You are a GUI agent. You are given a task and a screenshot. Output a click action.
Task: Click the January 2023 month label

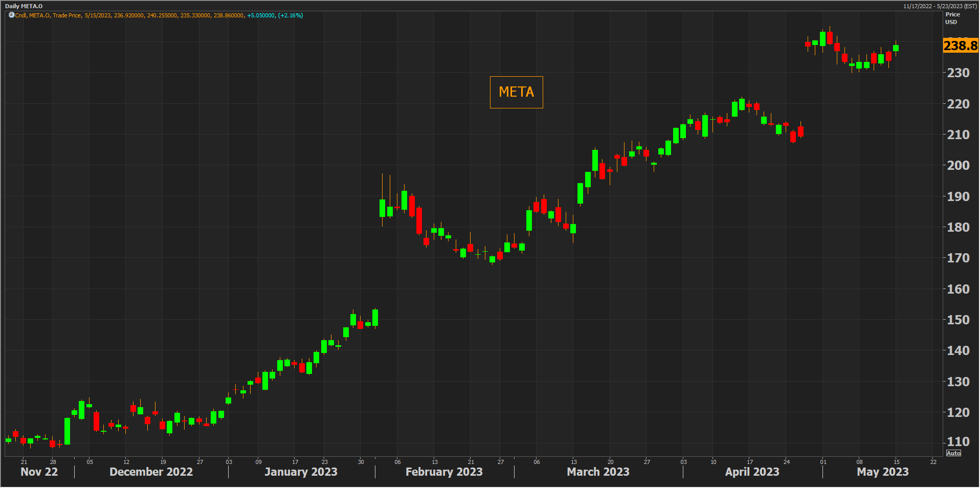click(x=301, y=472)
